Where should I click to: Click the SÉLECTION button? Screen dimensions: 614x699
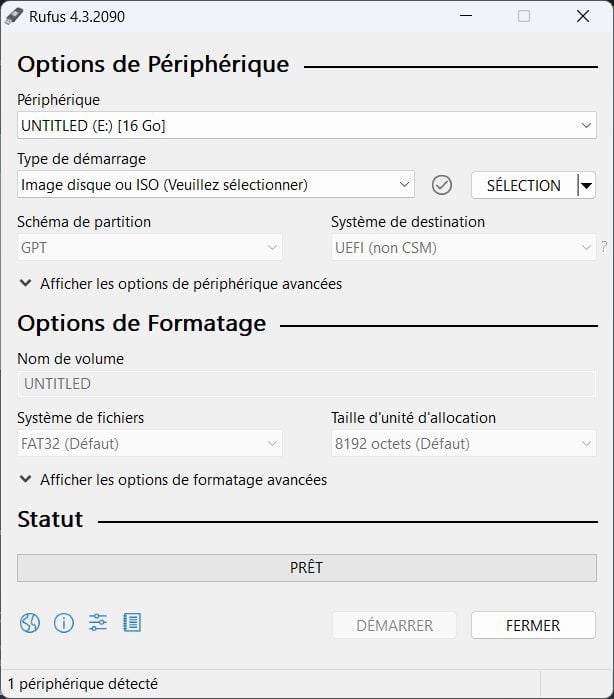[523, 185]
